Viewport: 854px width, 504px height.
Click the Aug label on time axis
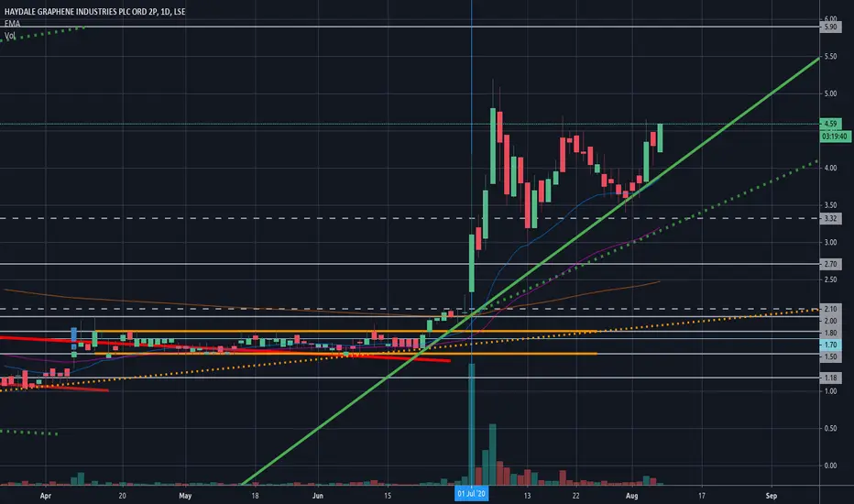[631, 496]
